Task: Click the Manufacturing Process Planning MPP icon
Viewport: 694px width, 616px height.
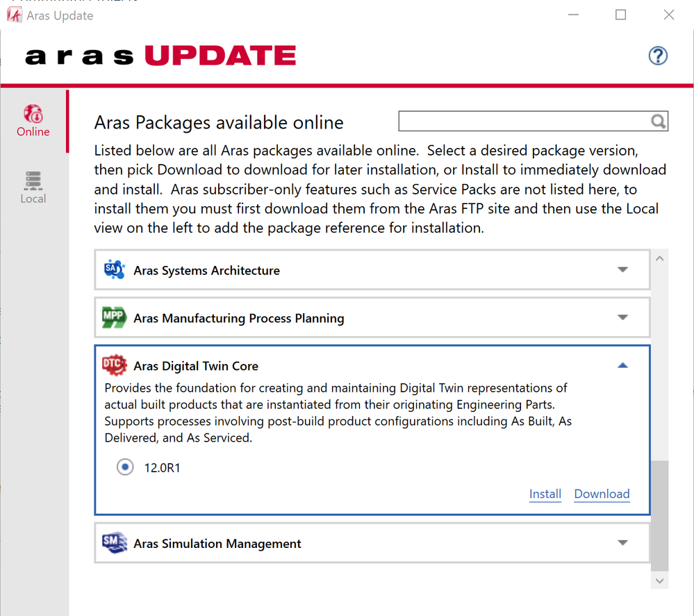Action: pos(114,317)
